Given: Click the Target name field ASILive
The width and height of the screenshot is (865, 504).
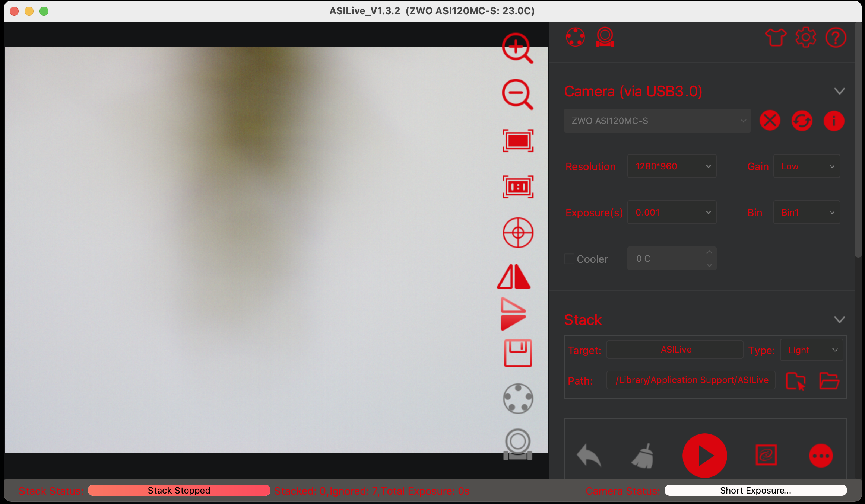Looking at the screenshot, I should (x=675, y=350).
